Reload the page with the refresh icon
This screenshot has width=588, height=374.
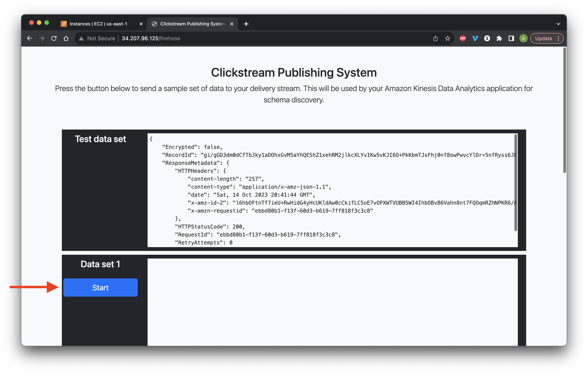[x=54, y=38]
